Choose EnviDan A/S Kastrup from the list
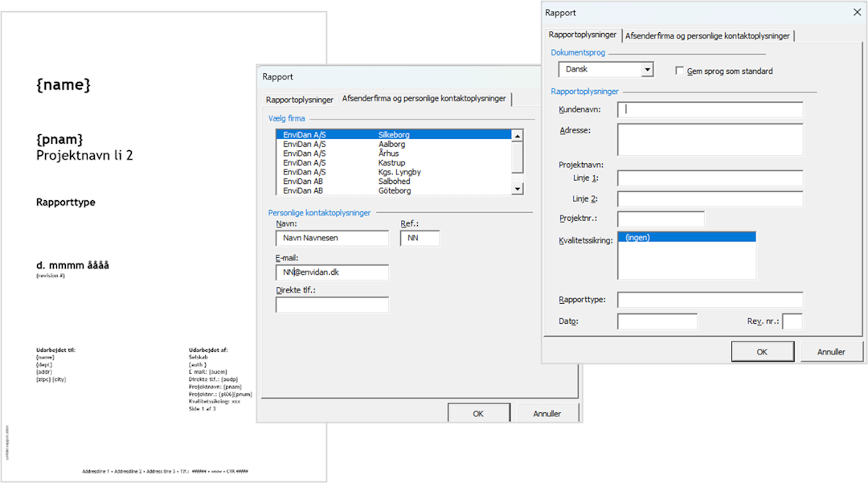 click(x=394, y=162)
